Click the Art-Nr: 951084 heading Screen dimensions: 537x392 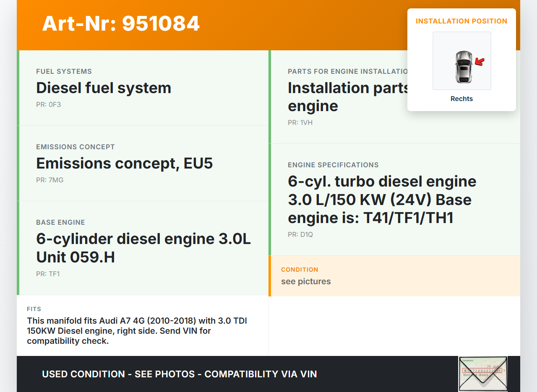(x=121, y=23)
